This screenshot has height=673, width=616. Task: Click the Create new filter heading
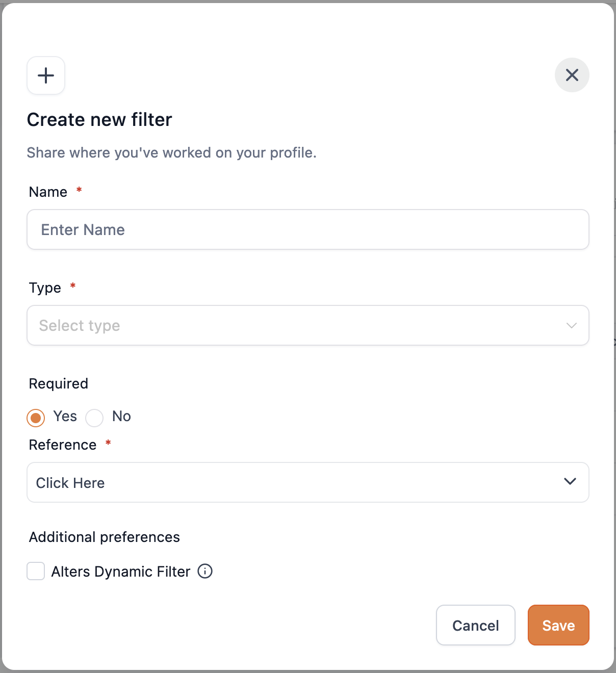pos(99,120)
